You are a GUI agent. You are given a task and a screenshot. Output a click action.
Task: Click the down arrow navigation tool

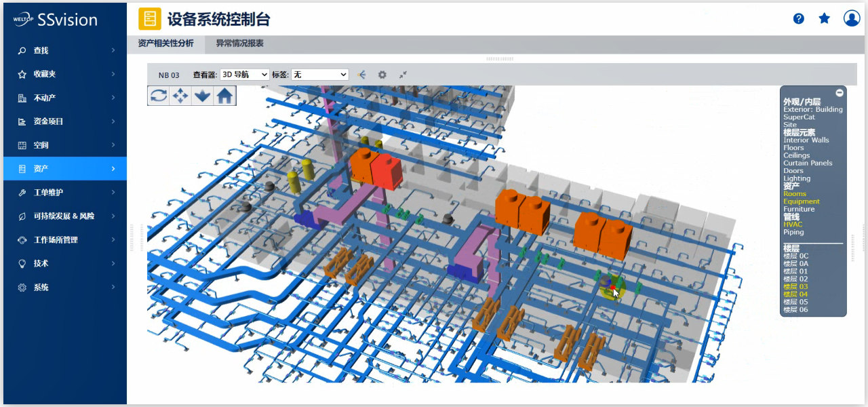[202, 96]
